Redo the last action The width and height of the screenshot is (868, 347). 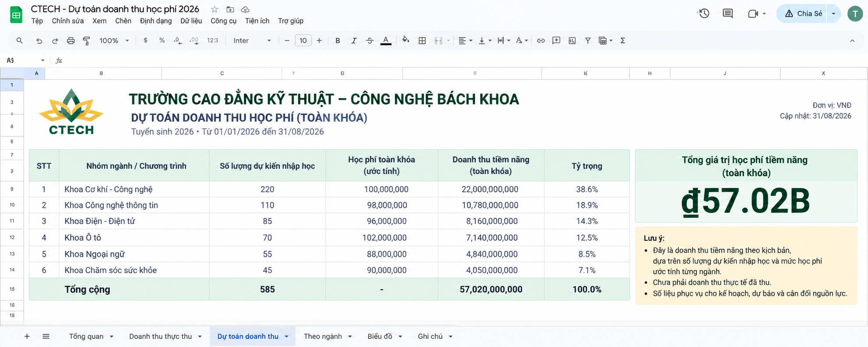[x=55, y=41]
